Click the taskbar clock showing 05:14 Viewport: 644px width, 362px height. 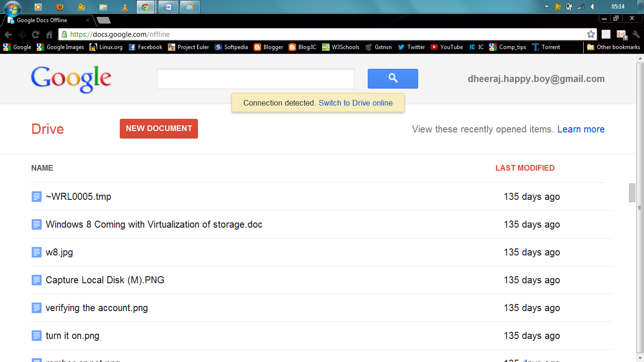[x=618, y=7]
